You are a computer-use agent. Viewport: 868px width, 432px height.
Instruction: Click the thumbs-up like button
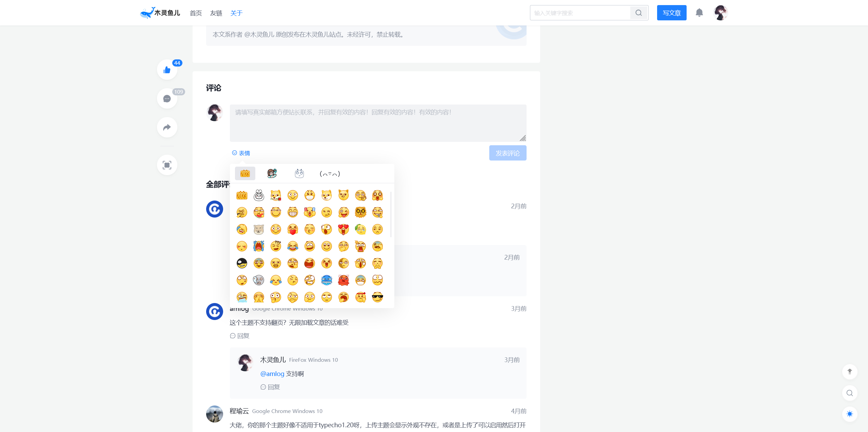(x=167, y=70)
